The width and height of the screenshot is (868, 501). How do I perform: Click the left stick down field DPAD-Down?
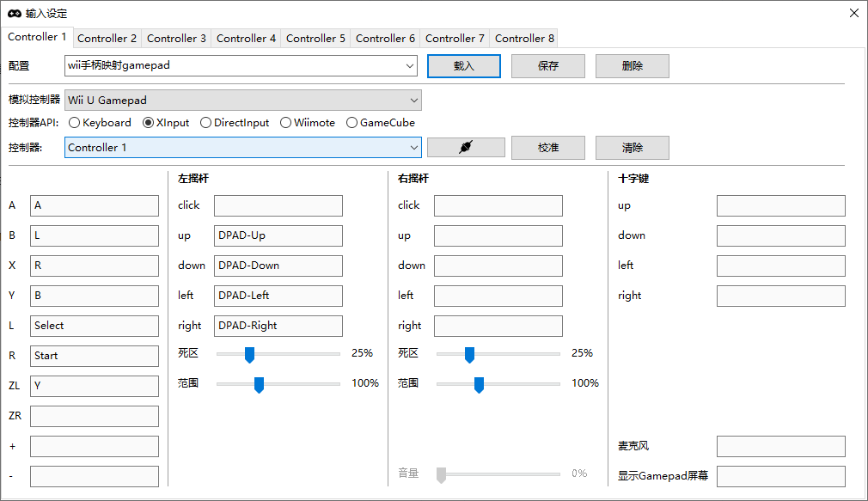click(x=278, y=266)
